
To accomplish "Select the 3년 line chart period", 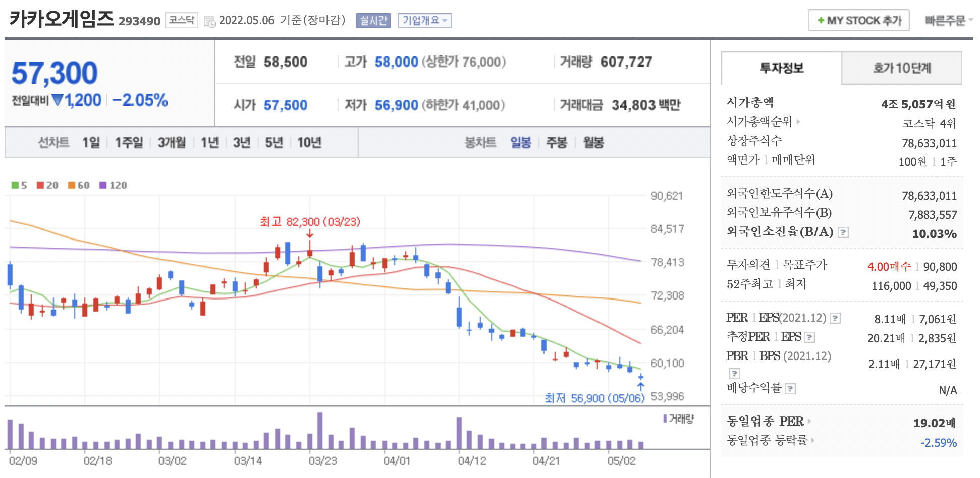I will click(242, 143).
